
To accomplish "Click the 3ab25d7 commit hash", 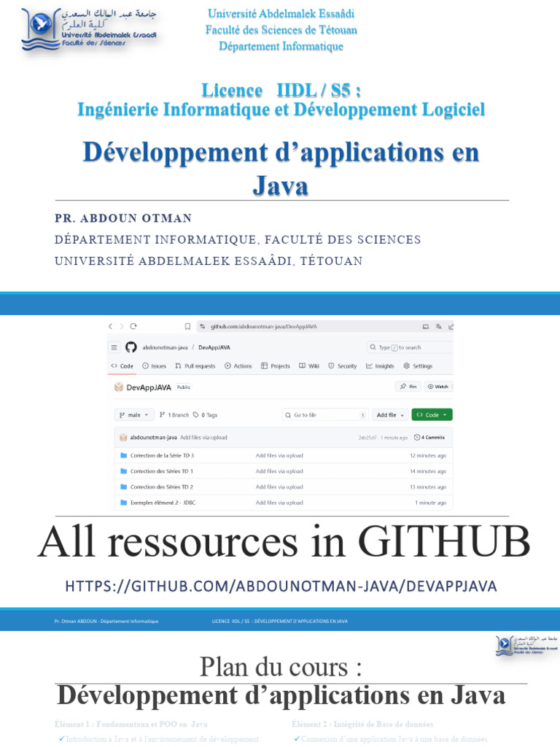I will coord(367,438).
